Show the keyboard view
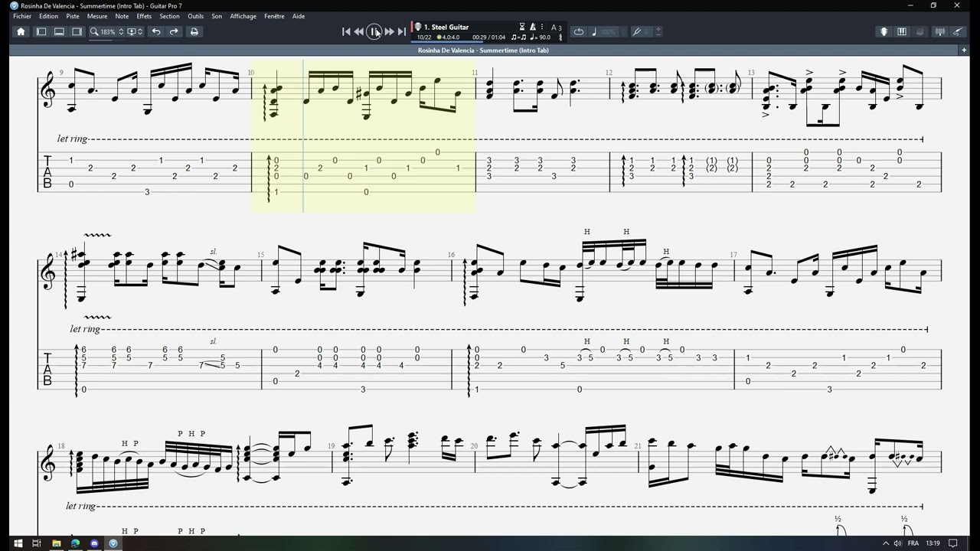Viewport: 980px width, 551px height. tap(902, 31)
